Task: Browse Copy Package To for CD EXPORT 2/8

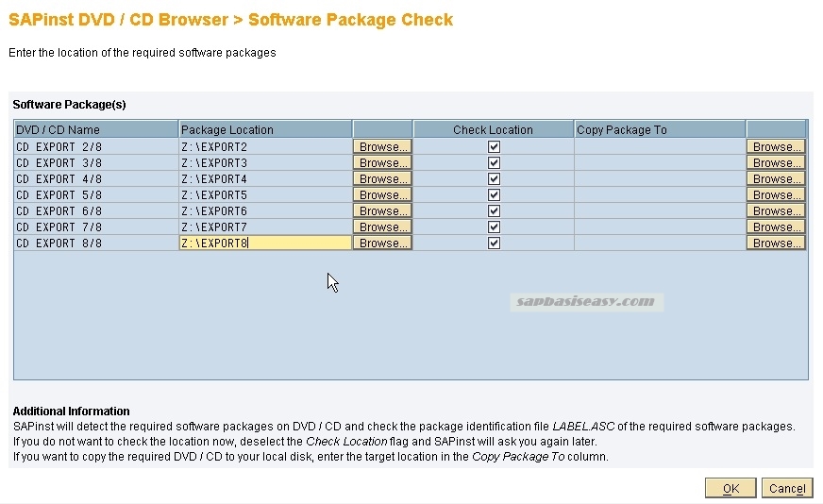Action: 777,146
